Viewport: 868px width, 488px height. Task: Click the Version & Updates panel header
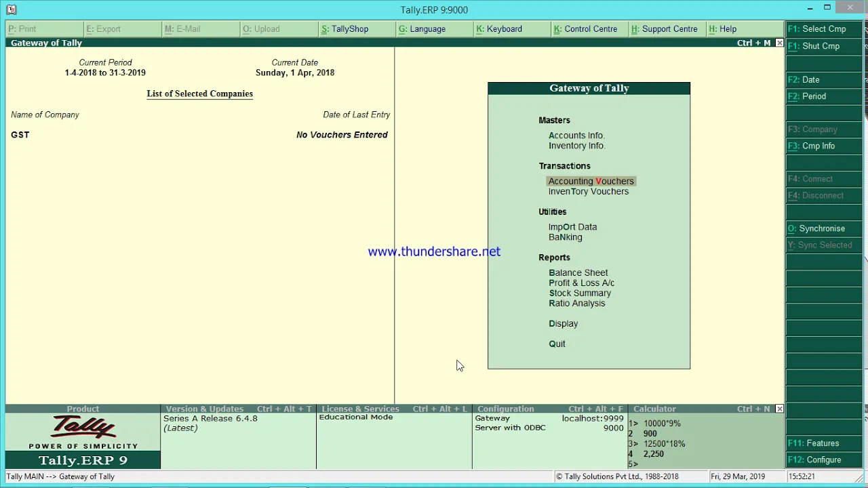point(238,409)
